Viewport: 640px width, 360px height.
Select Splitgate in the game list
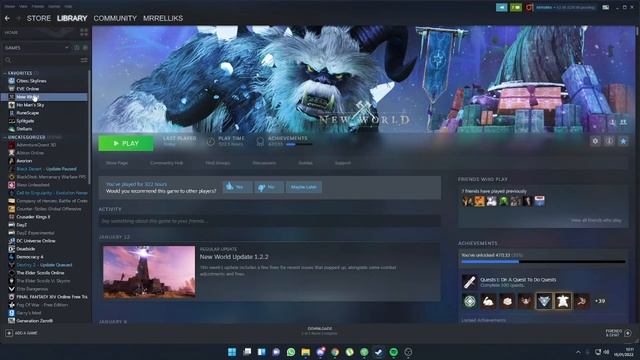(x=25, y=121)
